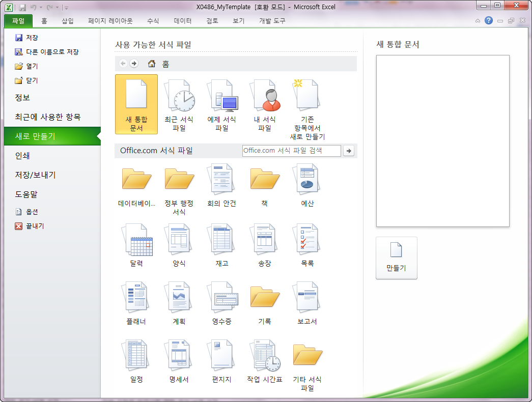532x402 pixels.
Task: Switch to the 페이지 레이아웃 tab
Action: click(110, 21)
